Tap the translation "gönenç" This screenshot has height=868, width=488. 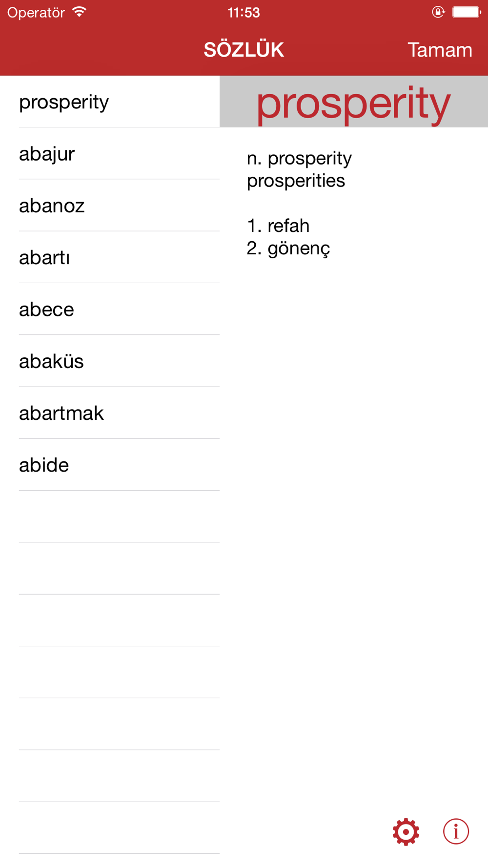point(298,248)
